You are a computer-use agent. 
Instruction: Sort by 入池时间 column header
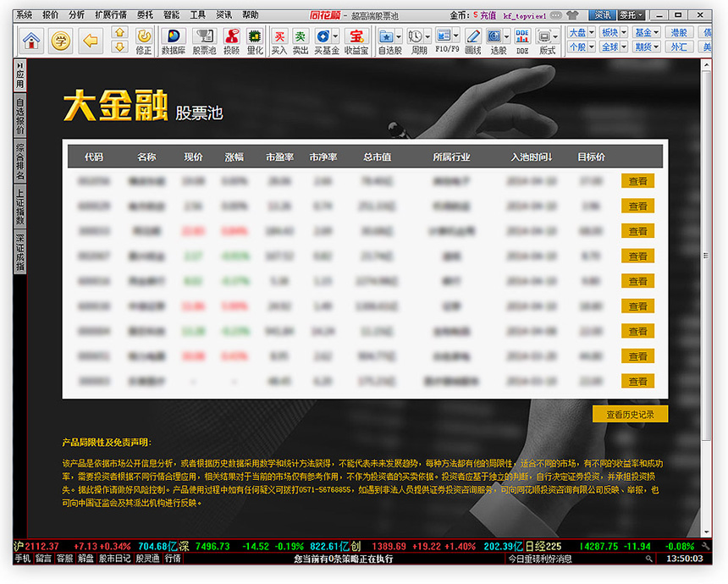532,157
